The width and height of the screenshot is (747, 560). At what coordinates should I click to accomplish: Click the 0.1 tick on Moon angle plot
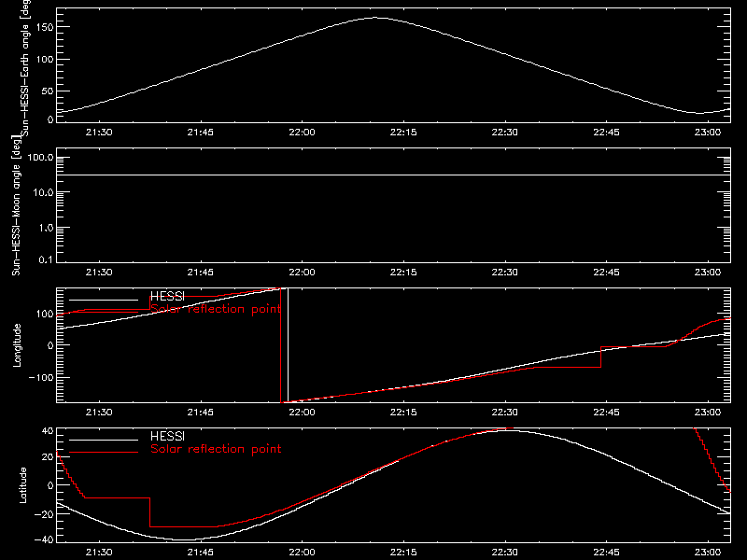point(46,259)
